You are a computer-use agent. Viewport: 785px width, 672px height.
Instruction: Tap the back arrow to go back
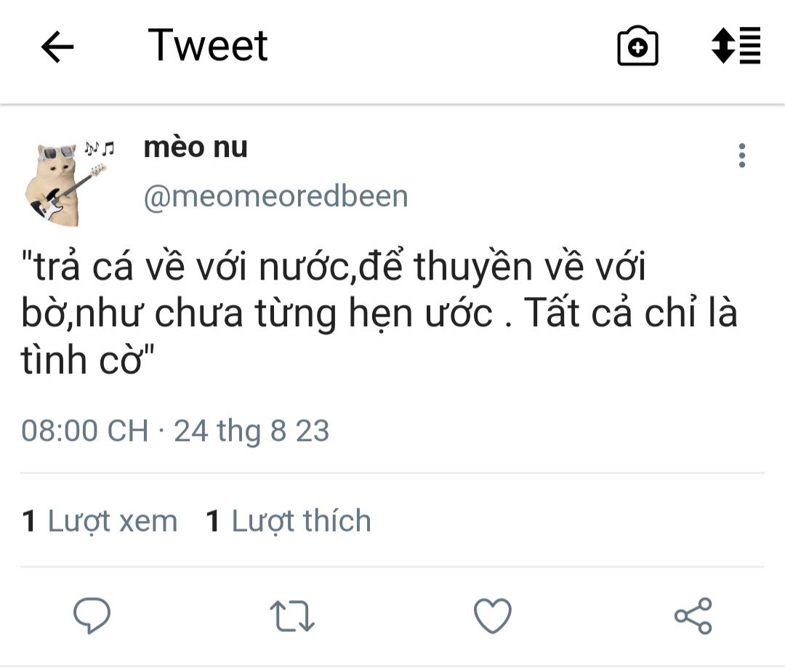[x=57, y=47]
